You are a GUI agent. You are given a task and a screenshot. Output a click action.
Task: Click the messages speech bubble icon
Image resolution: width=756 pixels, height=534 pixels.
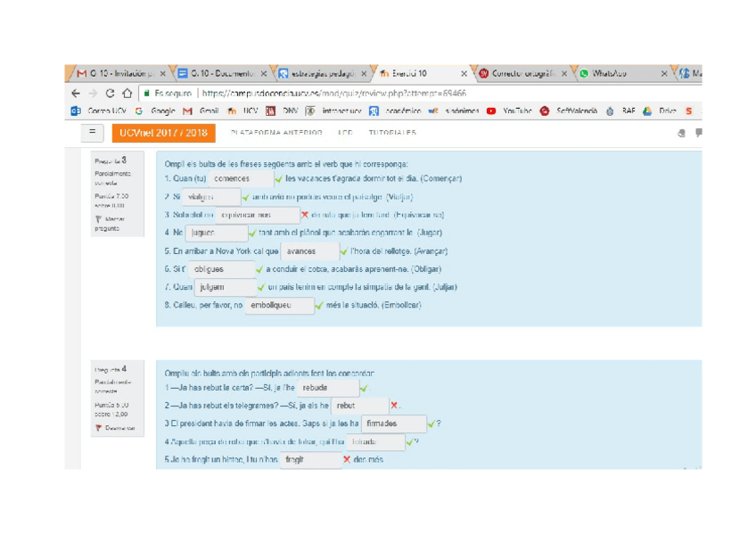[x=699, y=133]
